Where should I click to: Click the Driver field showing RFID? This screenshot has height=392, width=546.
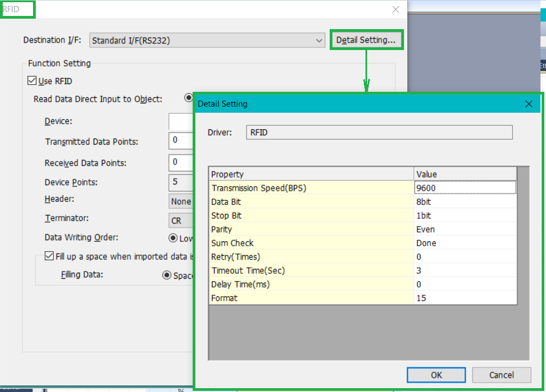pos(379,132)
